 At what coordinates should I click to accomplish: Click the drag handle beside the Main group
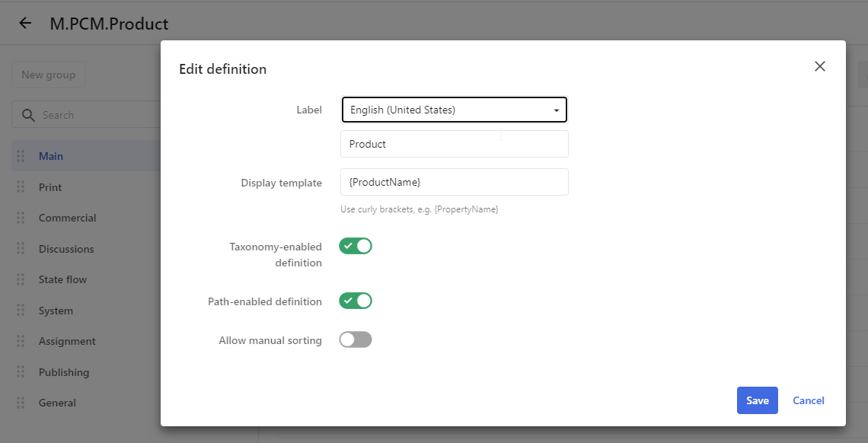pos(21,156)
